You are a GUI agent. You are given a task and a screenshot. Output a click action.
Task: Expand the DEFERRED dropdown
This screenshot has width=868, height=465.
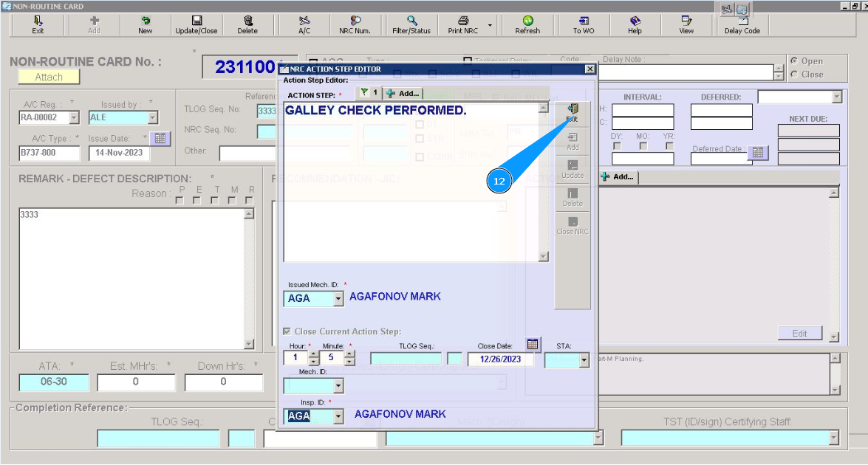tap(836, 97)
